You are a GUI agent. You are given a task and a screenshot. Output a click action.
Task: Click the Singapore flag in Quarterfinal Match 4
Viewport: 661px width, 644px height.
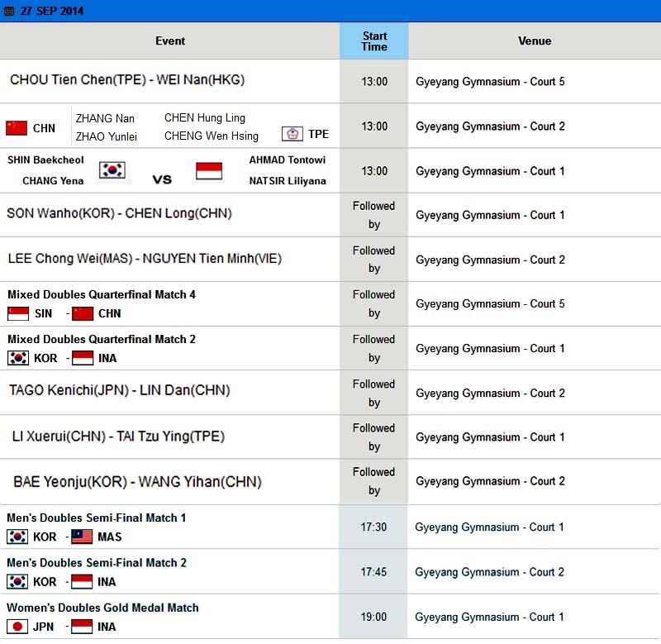coord(18,313)
